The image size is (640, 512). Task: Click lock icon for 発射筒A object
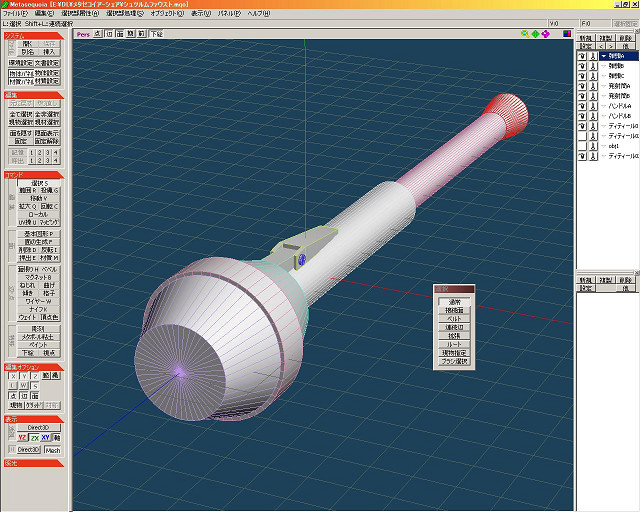point(593,86)
